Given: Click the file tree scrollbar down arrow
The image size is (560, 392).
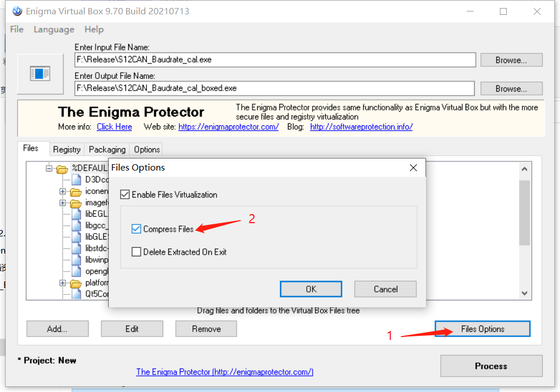Looking at the screenshot, I should [524, 293].
